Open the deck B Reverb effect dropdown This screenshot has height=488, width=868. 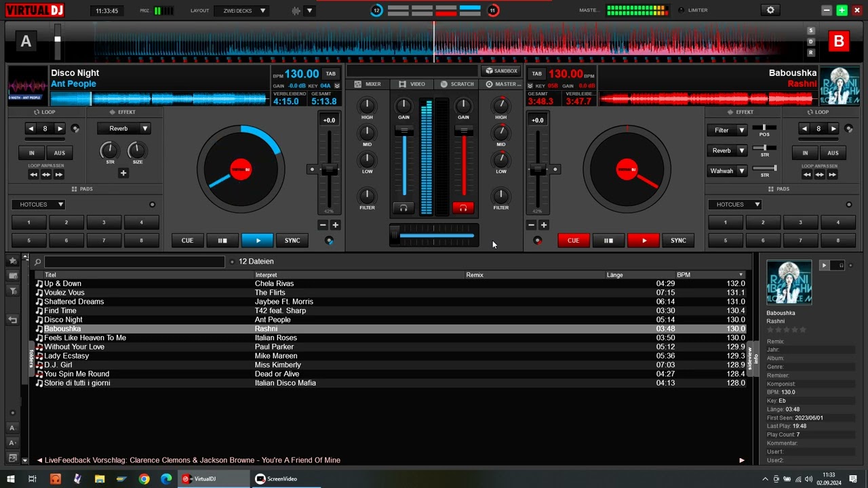tap(726, 150)
